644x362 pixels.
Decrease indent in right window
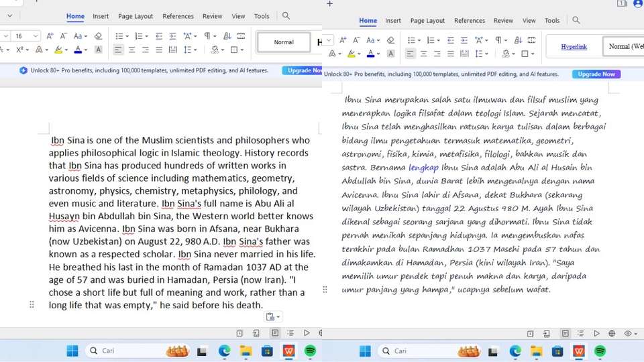click(451, 40)
